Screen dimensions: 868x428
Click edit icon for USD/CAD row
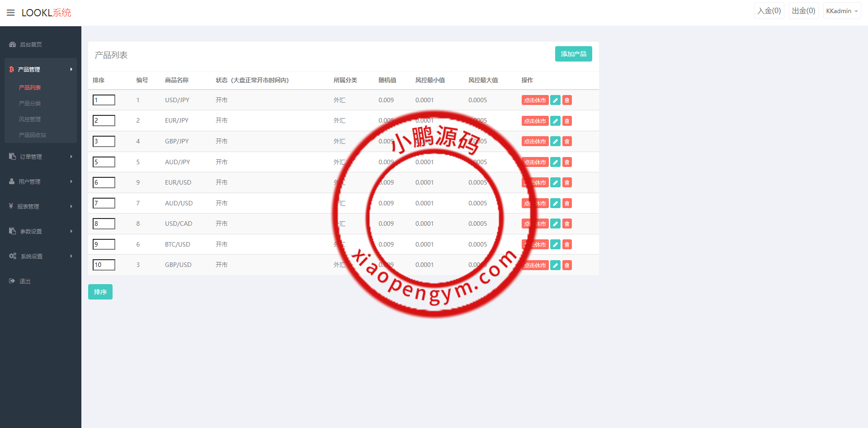click(x=555, y=224)
